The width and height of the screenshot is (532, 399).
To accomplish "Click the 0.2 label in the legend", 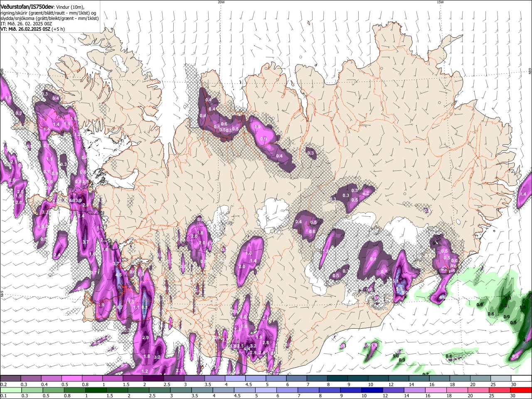I will [3, 384].
